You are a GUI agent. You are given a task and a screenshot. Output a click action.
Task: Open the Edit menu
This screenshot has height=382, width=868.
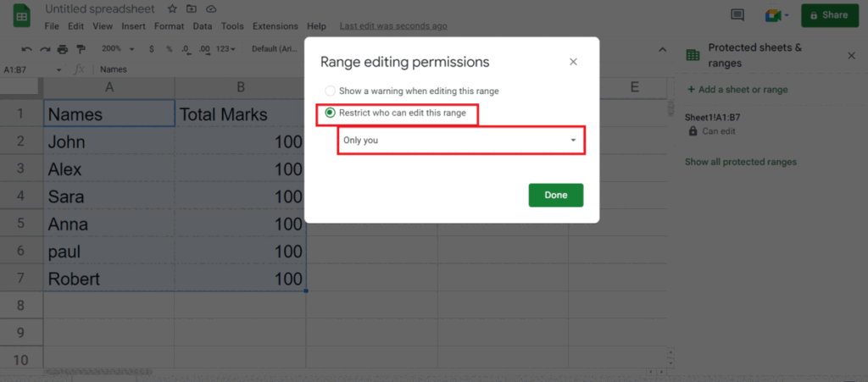coord(75,26)
